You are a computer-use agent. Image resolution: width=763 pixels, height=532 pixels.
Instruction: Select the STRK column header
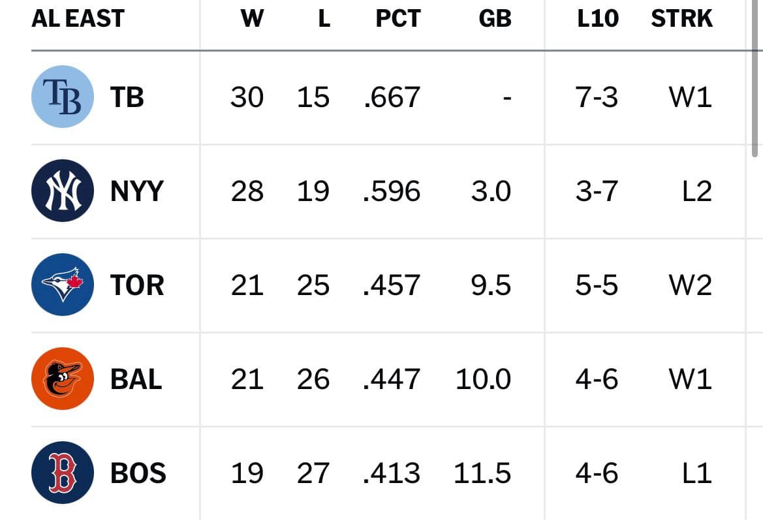coord(681,18)
